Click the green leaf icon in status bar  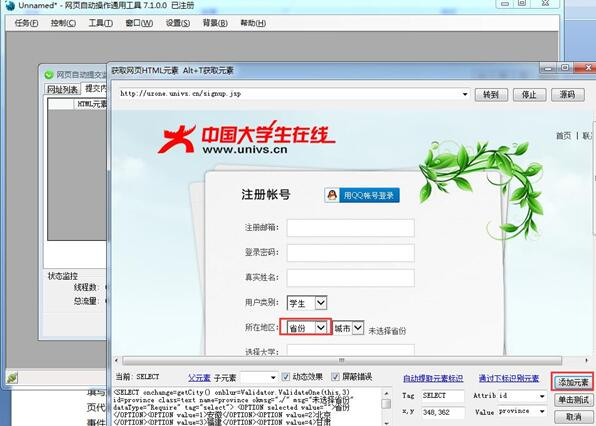(x=12, y=377)
